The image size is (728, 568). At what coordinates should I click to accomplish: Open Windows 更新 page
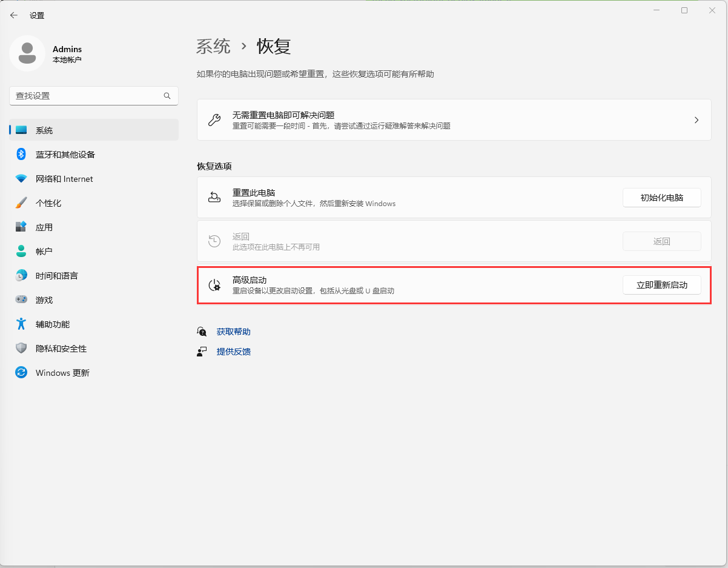tap(94, 373)
